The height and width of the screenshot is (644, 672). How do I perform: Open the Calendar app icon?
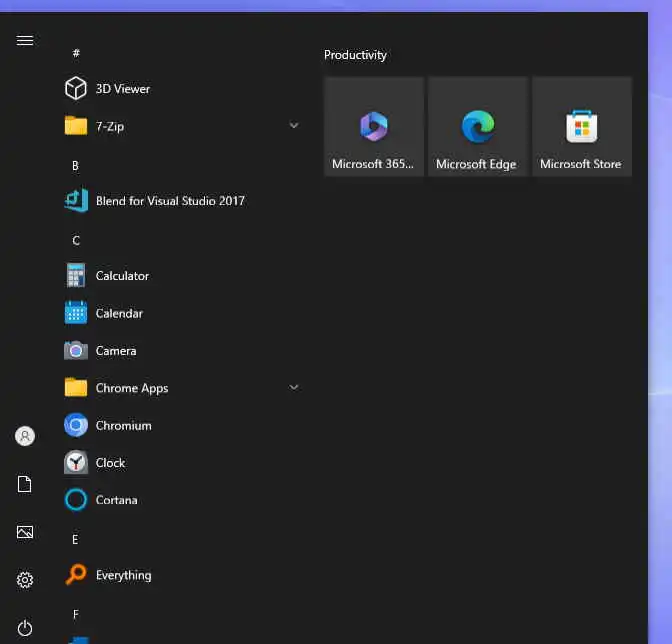pyautogui.click(x=76, y=313)
